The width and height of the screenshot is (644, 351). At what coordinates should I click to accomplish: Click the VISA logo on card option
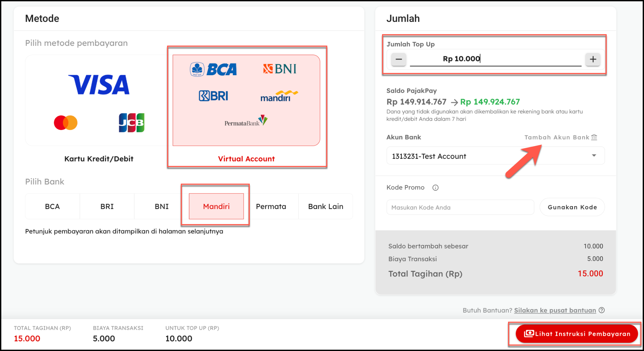[99, 85]
